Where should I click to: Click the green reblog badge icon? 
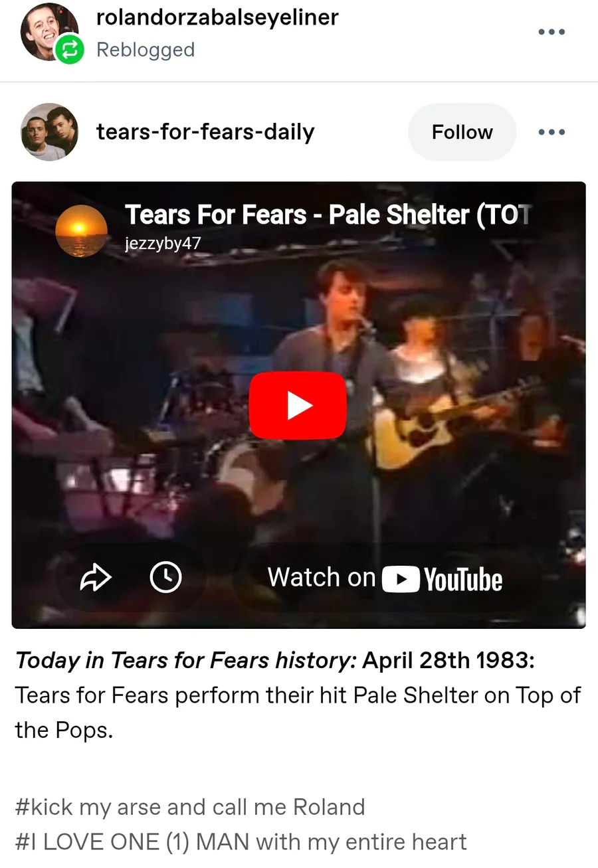tap(69, 50)
